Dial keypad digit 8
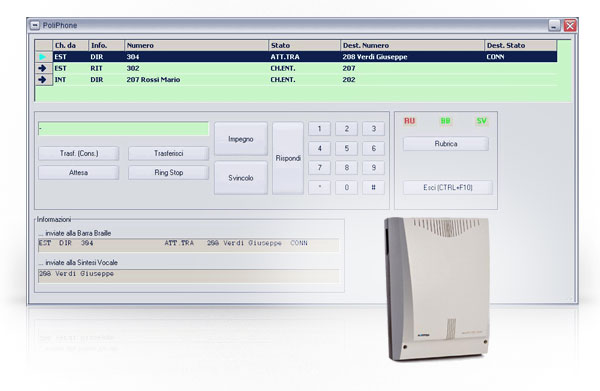Image resolution: width=600 pixels, height=391 pixels. [347, 168]
